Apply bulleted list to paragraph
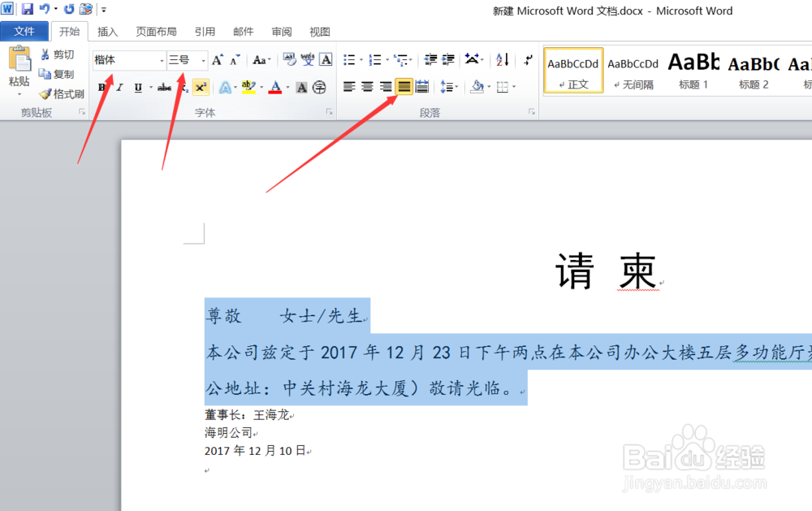Image resolution: width=812 pixels, height=511 pixels. 348,59
